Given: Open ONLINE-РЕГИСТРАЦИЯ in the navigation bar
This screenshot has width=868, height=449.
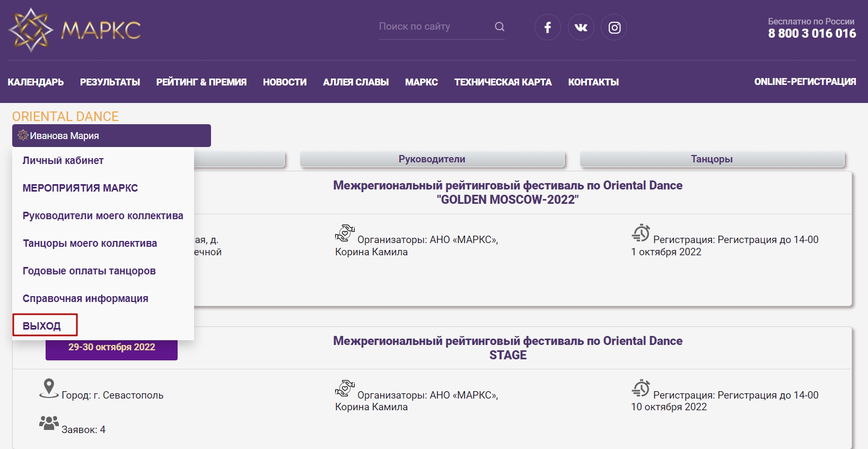Looking at the screenshot, I should pyautogui.click(x=805, y=82).
